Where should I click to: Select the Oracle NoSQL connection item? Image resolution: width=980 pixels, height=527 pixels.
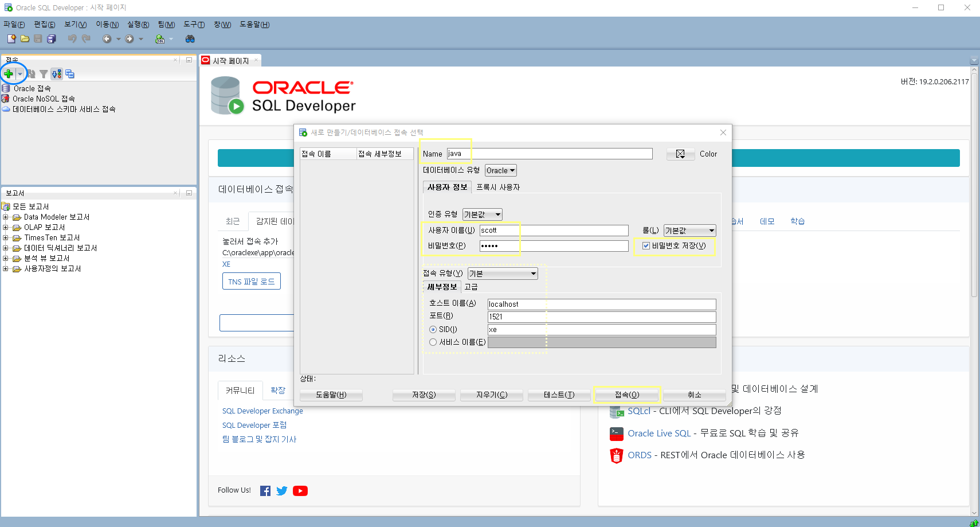click(38, 99)
